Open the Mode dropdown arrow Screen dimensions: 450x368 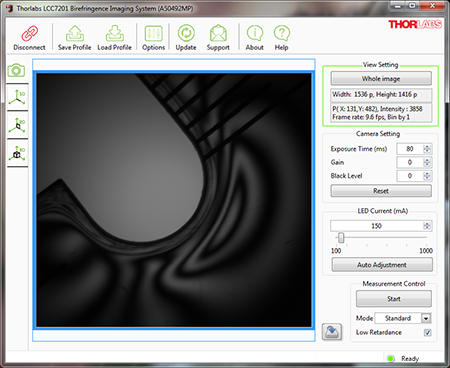point(426,318)
